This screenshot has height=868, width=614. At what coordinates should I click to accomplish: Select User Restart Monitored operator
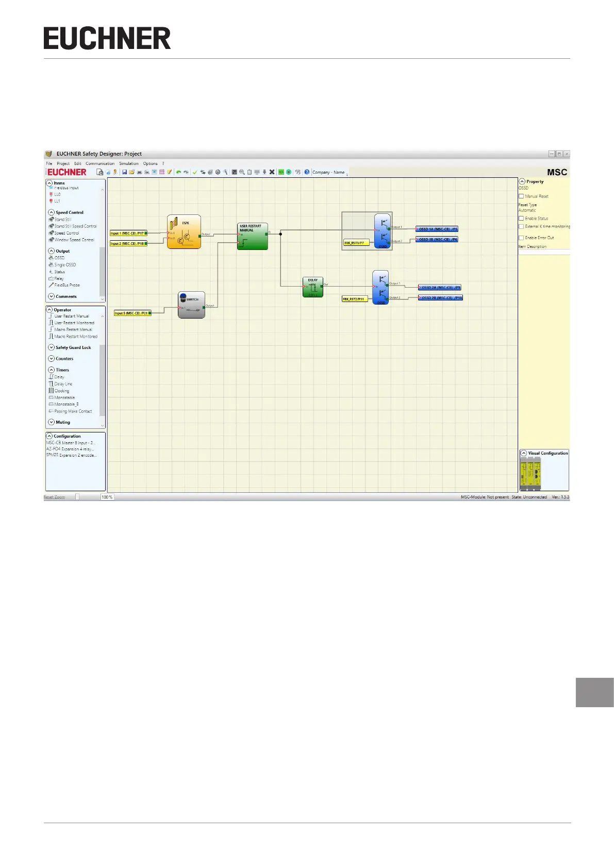(71, 323)
